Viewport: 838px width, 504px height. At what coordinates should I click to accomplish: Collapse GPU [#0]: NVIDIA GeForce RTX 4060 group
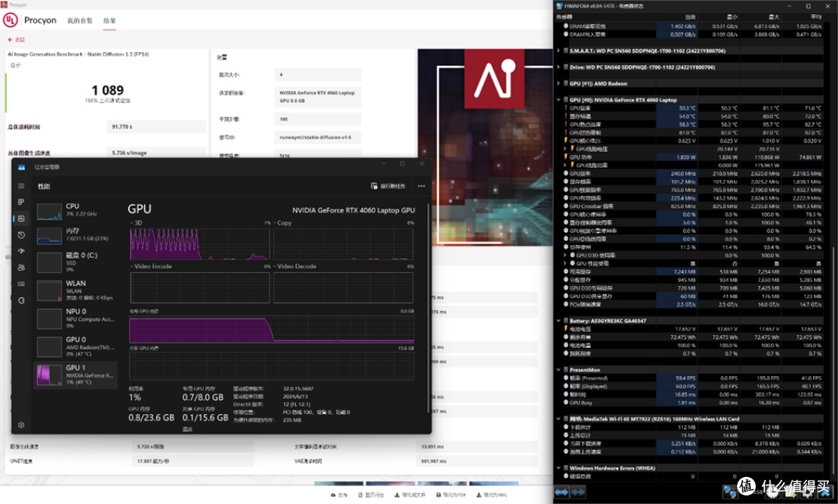559,100
